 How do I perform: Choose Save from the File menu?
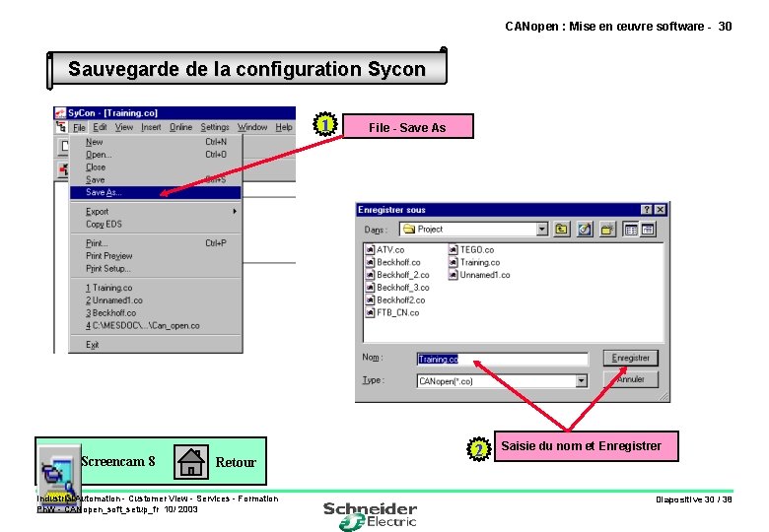(156, 179)
